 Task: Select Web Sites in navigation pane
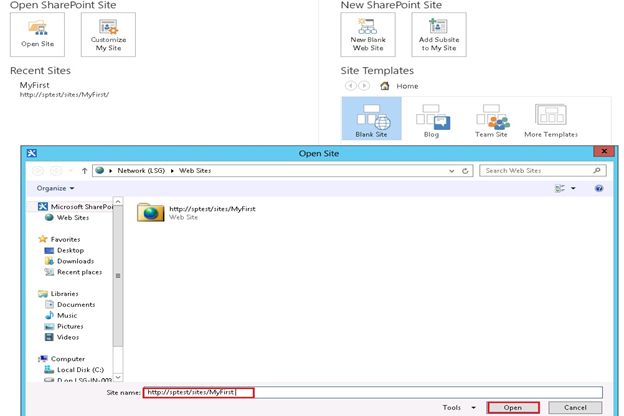[x=67, y=218]
